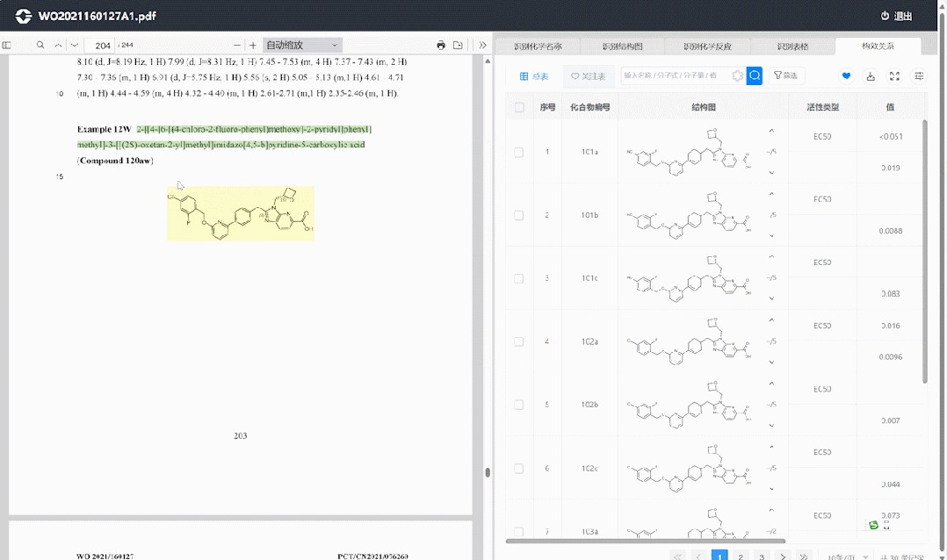Click the 筛选 filter button

[785, 75]
